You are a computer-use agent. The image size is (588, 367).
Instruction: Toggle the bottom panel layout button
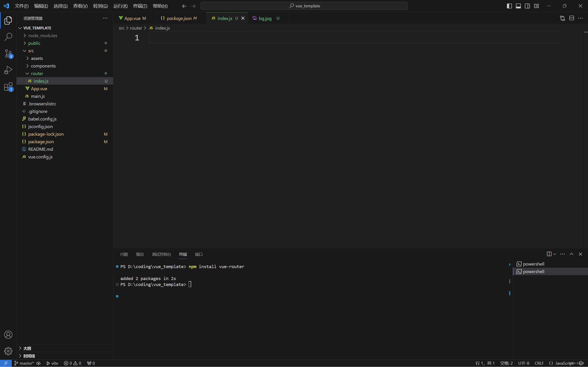(x=518, y=6)
